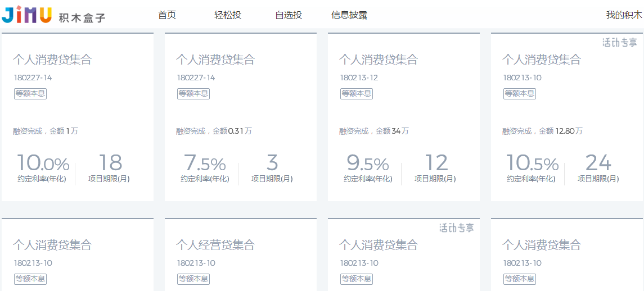Click the 18-month project term number
Image resolution: width=644 pixels, height=291 pixels.
coord(110,163)
